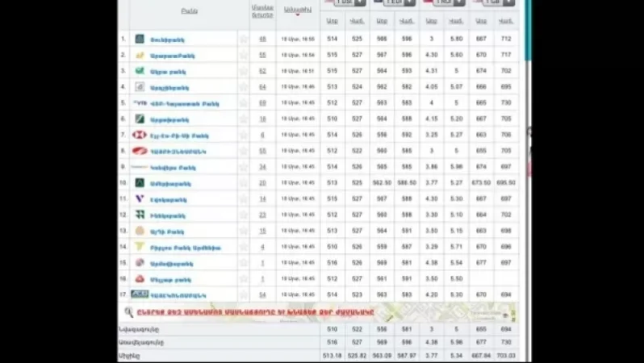Click the yellow funnel logo in row 14
644x363 pixels.
click(140, 247)
